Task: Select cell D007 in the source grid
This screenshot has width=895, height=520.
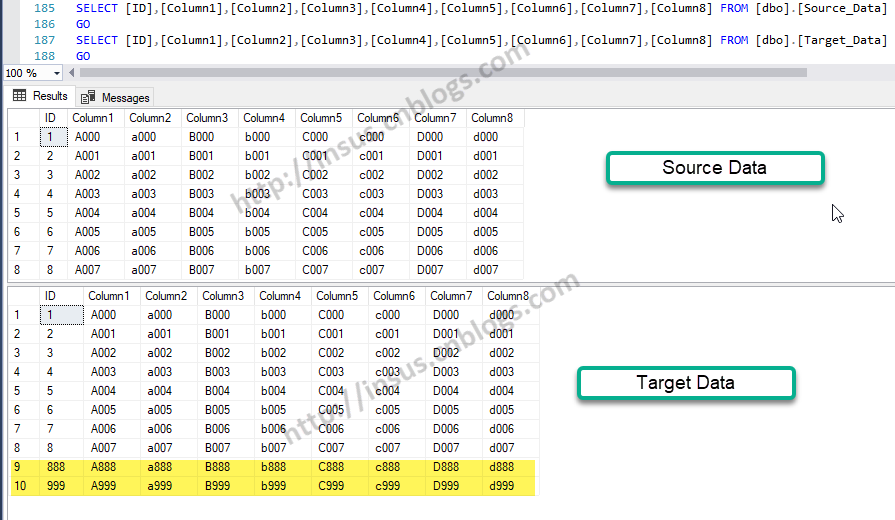Action: 429,270
